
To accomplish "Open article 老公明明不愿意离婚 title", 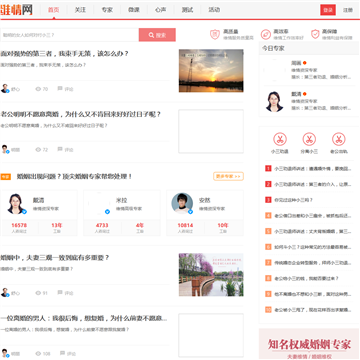I will pos(81,114).
